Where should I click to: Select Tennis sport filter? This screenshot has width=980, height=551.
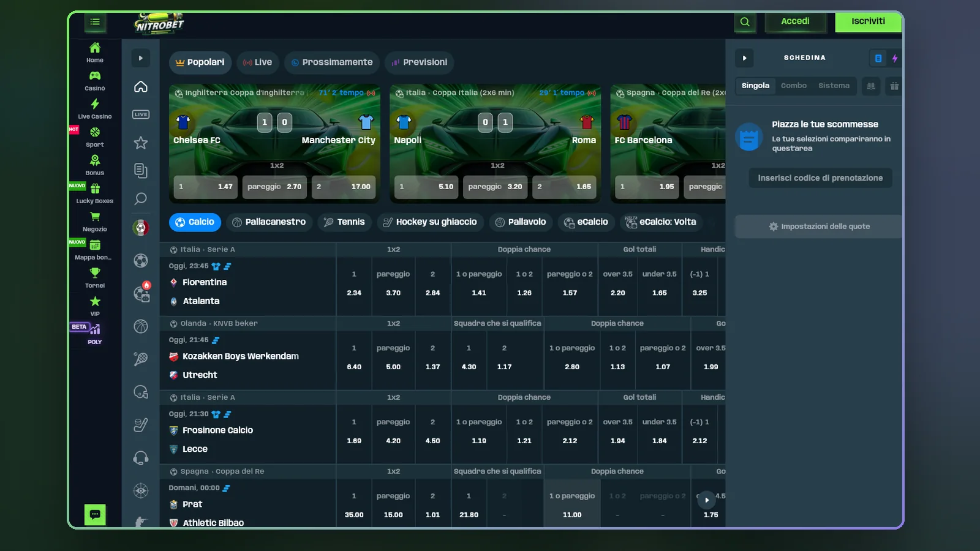click(x=345, y=222)
